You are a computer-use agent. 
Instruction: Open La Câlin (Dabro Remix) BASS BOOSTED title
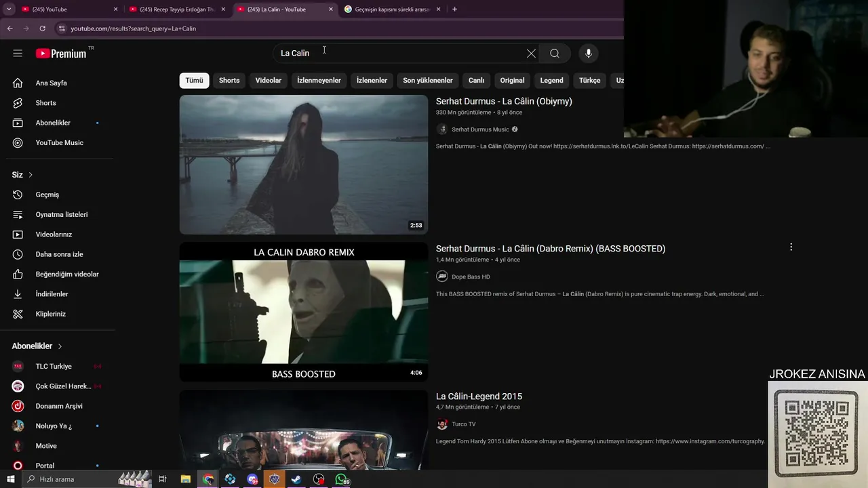click(551, 249)
